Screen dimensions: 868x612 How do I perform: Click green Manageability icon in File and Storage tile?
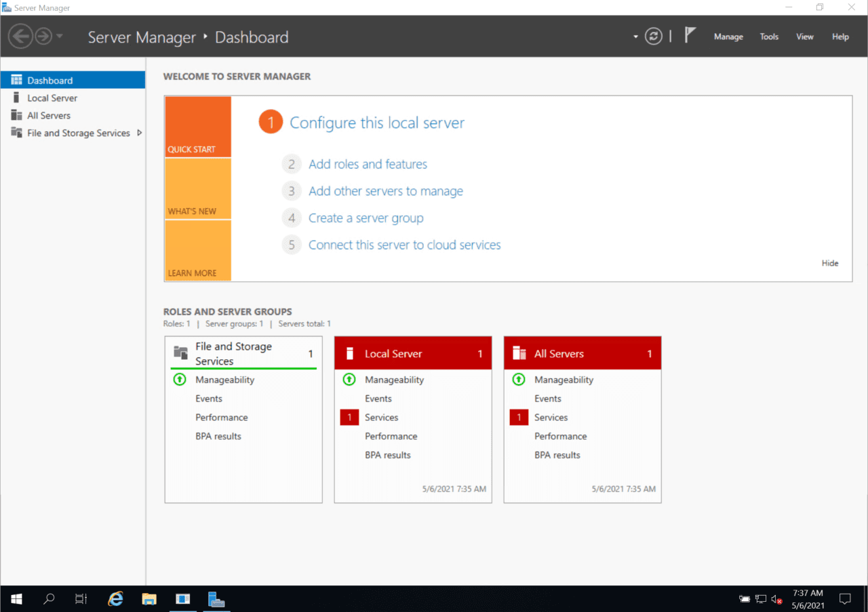click(180, 380)
